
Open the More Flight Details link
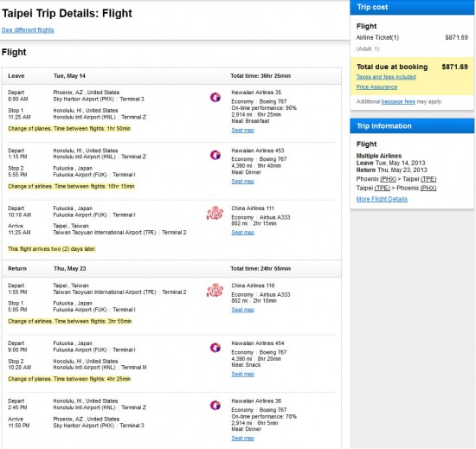(x=382, y=199)
